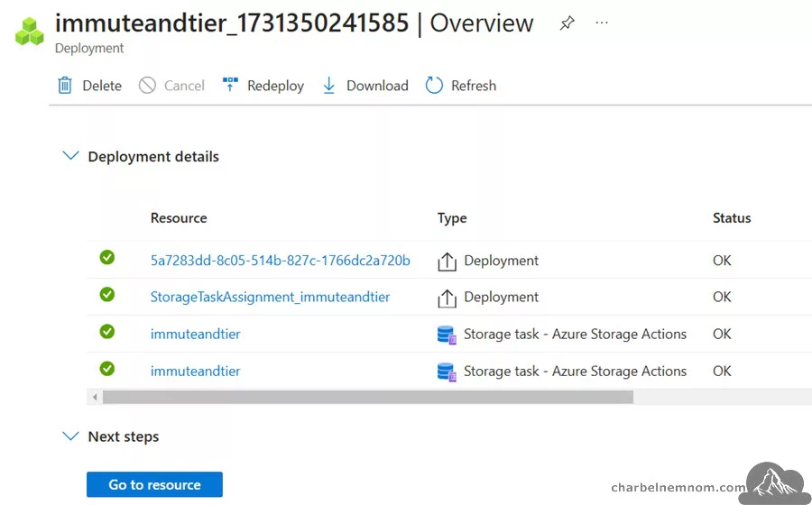Collapse the Deployment details section

70,156
